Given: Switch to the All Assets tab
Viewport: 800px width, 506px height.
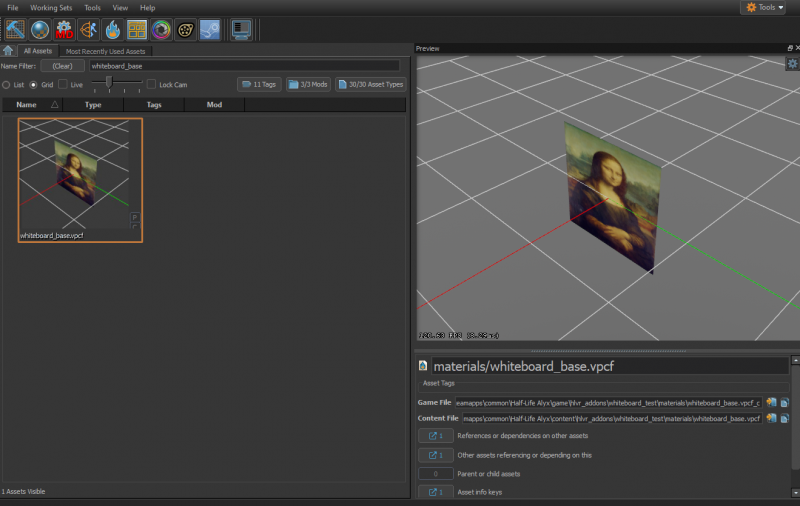Looking at the screenshot, I should coord(38,51).
